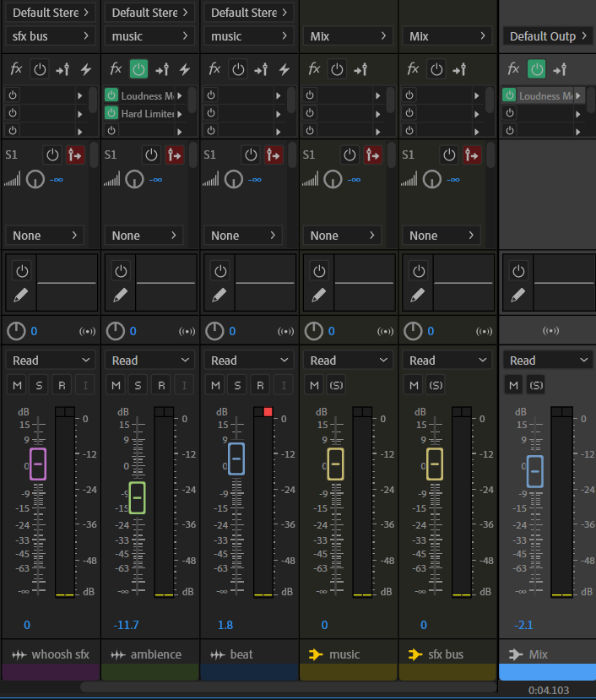The image size is (596, 700).
Task: Solo the ambience track
Action: 138,385
